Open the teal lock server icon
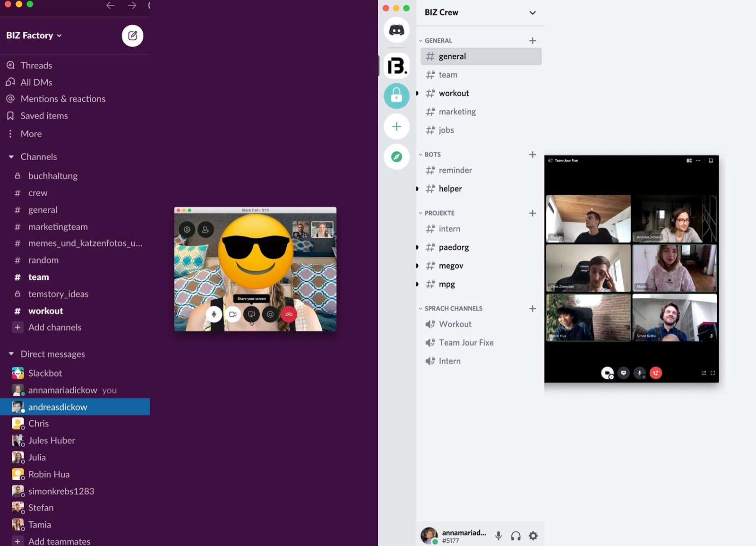756x546 pixels. 396,96
